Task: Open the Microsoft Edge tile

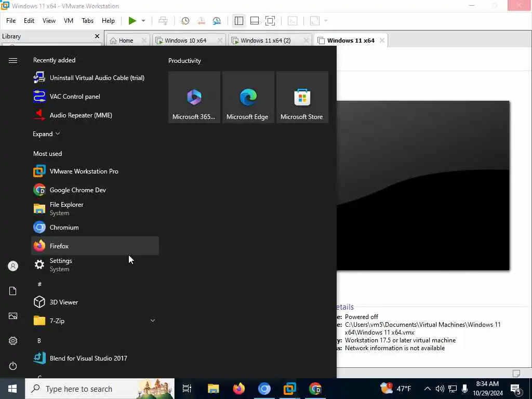Action: pos(248,97)
